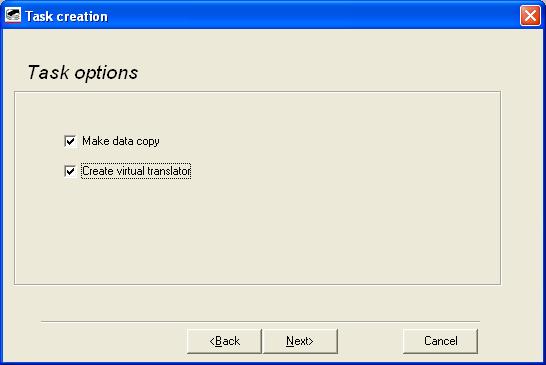
Task: Click the checkmark next to Make data copy
Action: [x=70, y=141]
